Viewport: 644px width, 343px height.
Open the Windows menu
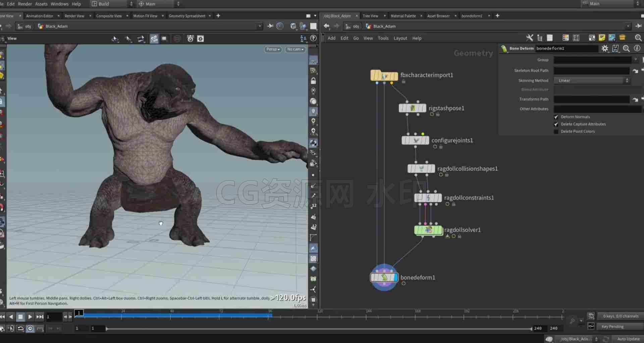click(59, 4)
